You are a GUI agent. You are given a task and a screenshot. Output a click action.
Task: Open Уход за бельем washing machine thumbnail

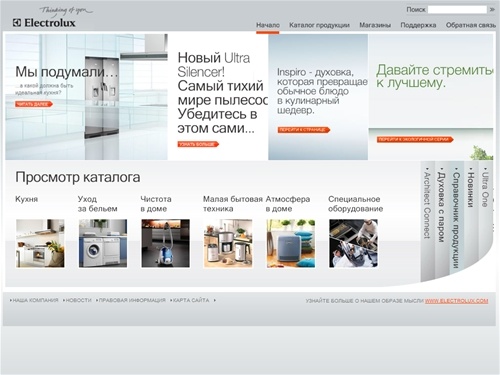tap(103, 243)
